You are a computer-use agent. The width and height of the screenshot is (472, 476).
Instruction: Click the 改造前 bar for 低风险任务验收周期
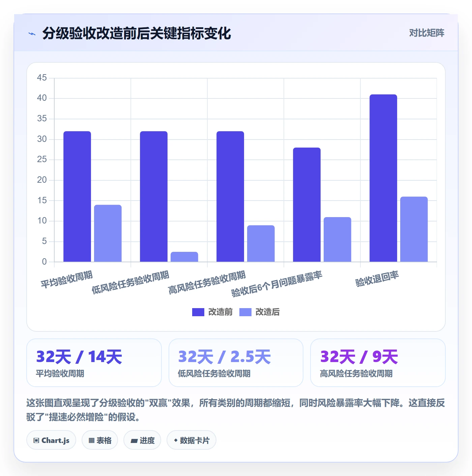click(154, 197)
